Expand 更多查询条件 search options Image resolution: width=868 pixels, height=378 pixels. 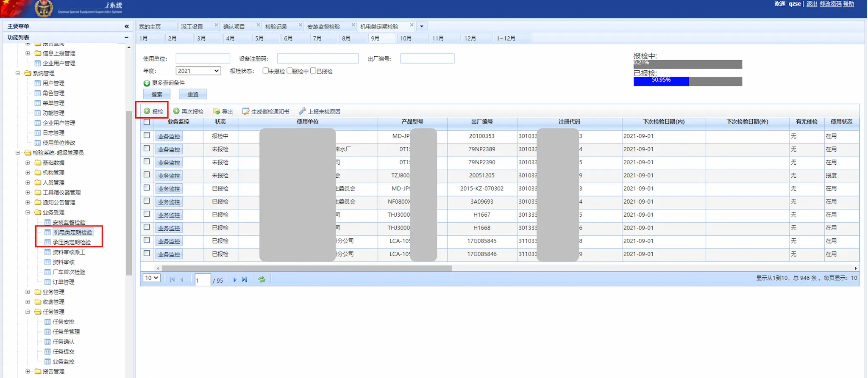(147, 83)
